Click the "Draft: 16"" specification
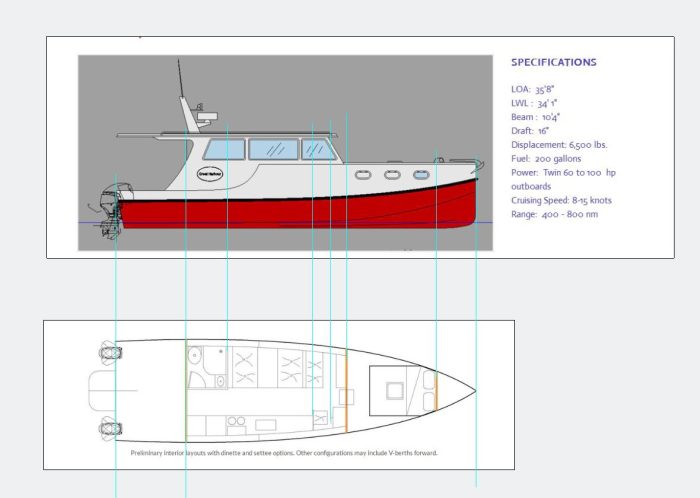 pyautogui.click(x=530, y=131)
